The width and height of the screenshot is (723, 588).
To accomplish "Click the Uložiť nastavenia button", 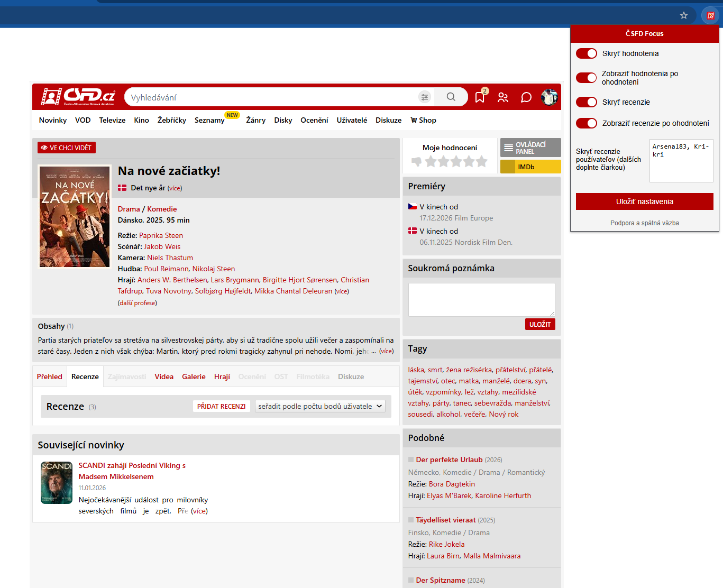I will pos(644,201).
